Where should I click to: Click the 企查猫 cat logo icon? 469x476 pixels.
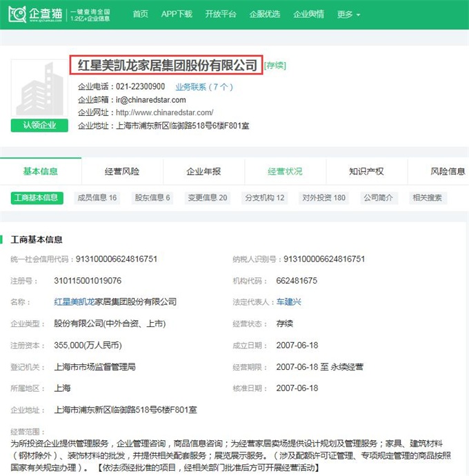click(17, 14)
